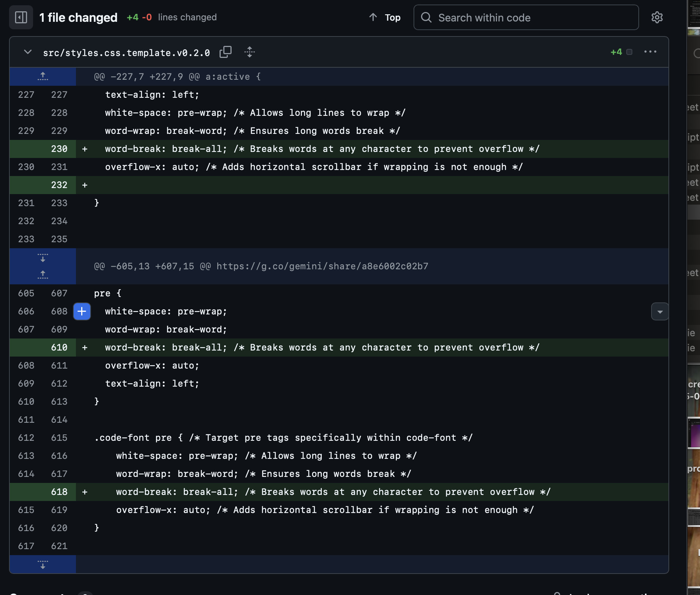The image size is (700, 595).
Task: Click the search magnifier icon
Action: click(x=426, y=17)
